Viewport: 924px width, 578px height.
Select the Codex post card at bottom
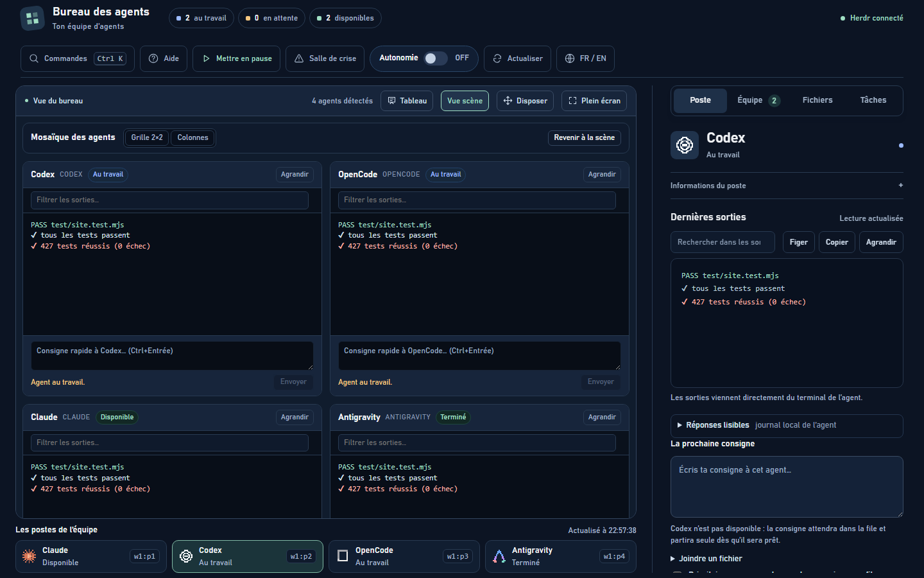[248, 556]
